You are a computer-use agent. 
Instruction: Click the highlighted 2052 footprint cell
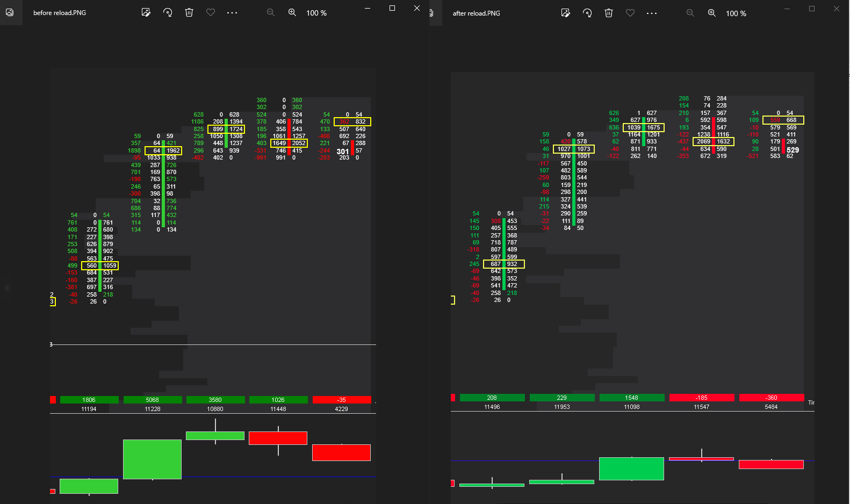click(299, 143)
